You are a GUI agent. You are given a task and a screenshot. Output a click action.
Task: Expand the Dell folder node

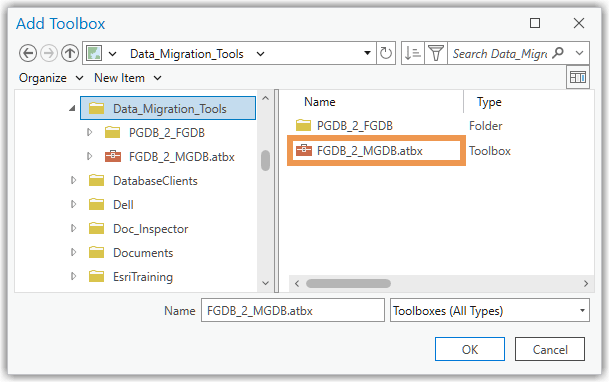(x=73, y=204)
